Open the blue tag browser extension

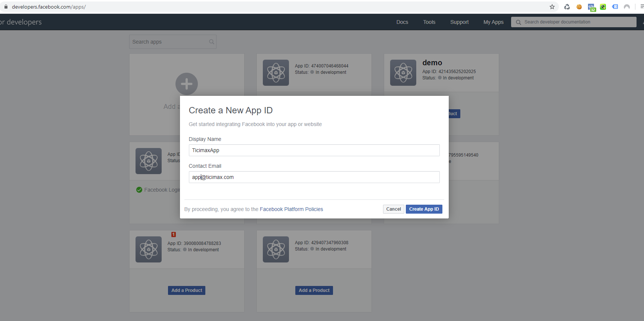coord(615,7)
